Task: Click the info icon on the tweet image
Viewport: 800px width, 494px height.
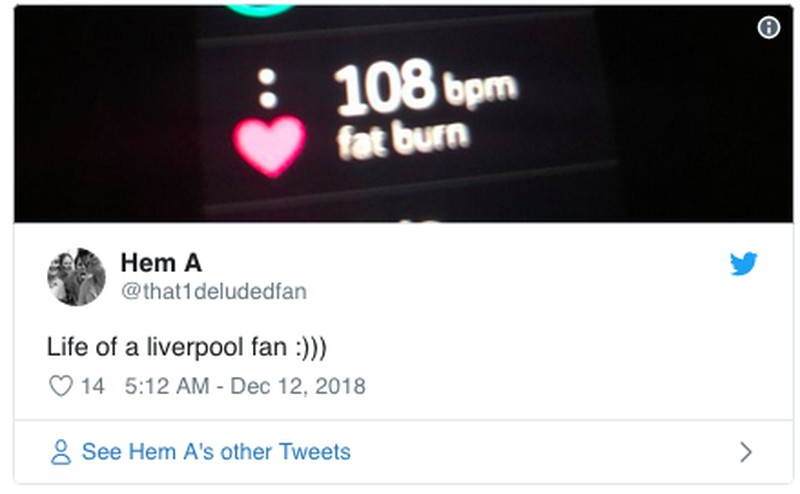Action: (x=768, y=28)
